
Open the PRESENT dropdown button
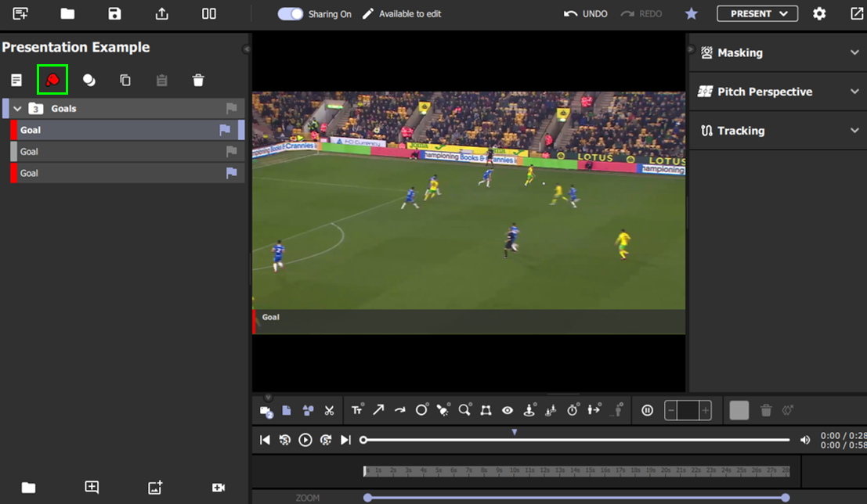point(757,14)
